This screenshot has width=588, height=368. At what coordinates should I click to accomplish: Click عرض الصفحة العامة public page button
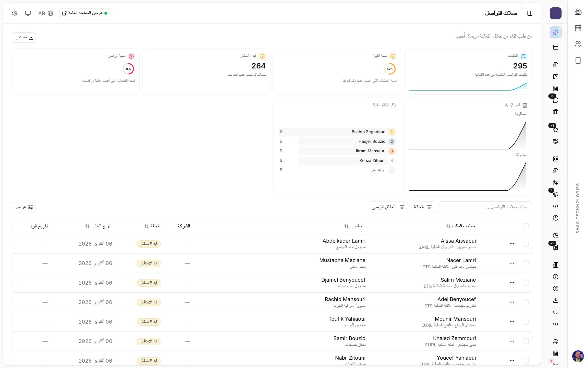point(85,13)
